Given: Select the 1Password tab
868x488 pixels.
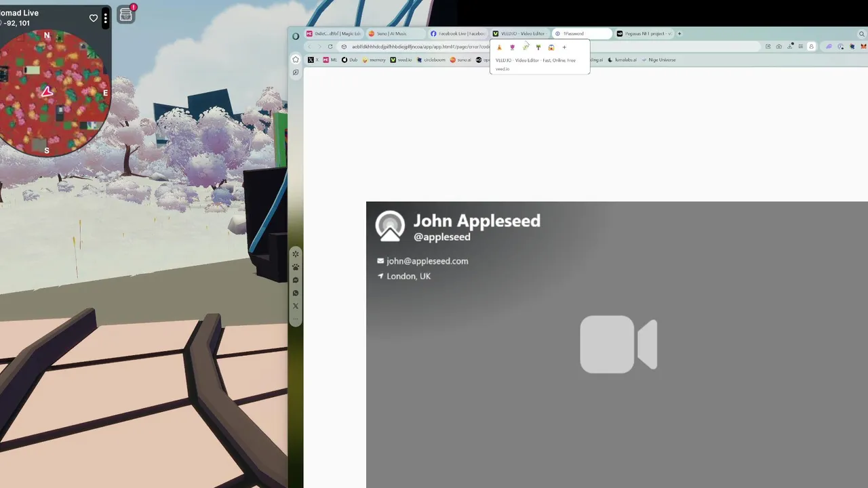Looking at the screenshot, I should [x=581, y=33].
